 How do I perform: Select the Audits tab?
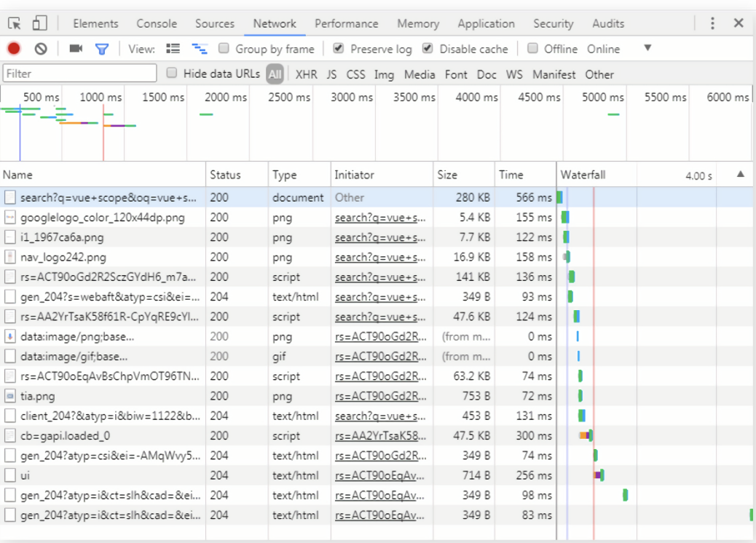click(608, 23)
